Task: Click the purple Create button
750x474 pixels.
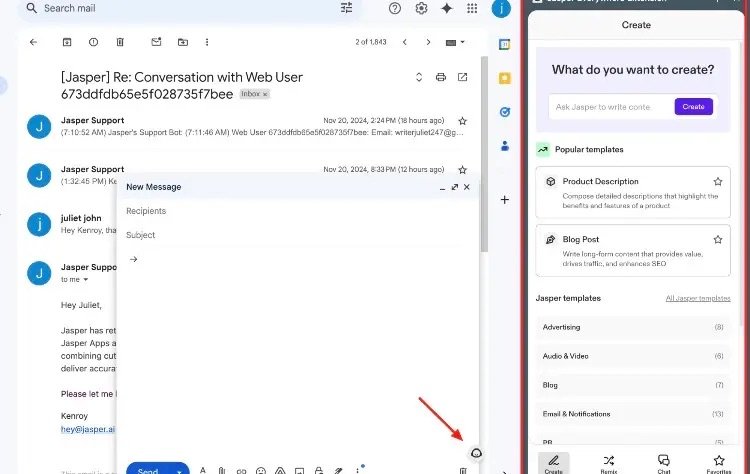Action: (x=694, y=107)
